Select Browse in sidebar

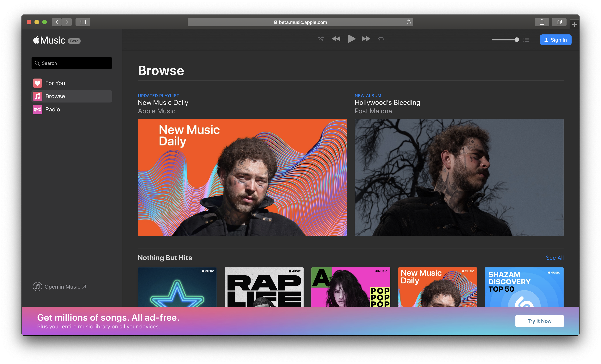coord(55,96)
